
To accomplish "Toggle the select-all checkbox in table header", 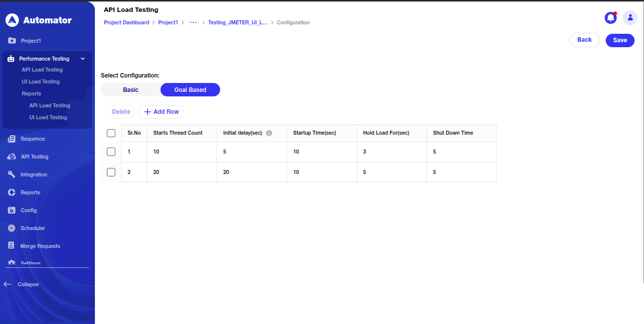I will [x=111, y=133].
